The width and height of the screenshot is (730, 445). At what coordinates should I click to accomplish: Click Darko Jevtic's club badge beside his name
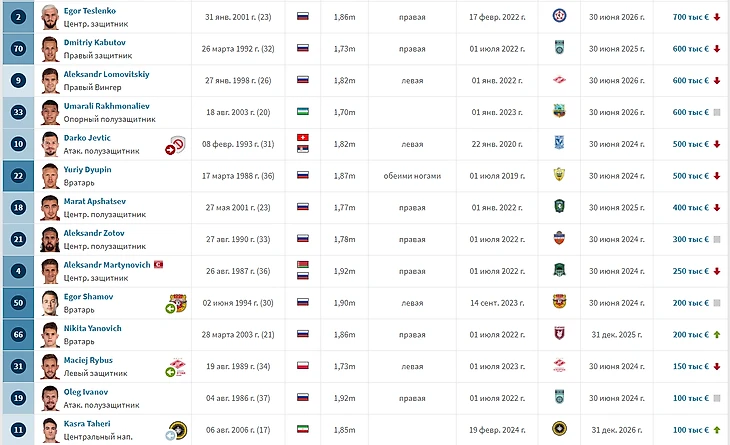pyautogui.click(x=178, y=144)
